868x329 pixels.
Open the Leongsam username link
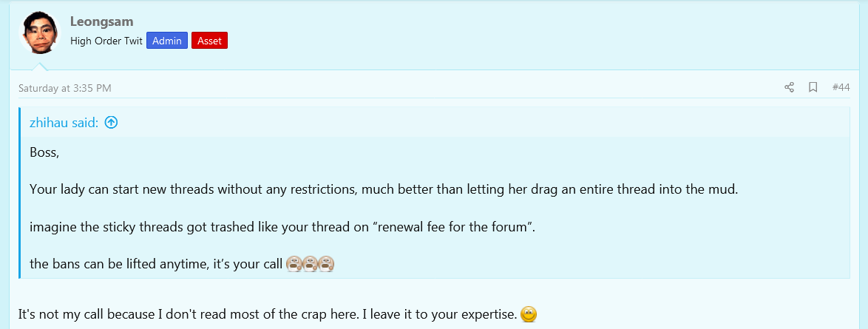click(102, 21)
